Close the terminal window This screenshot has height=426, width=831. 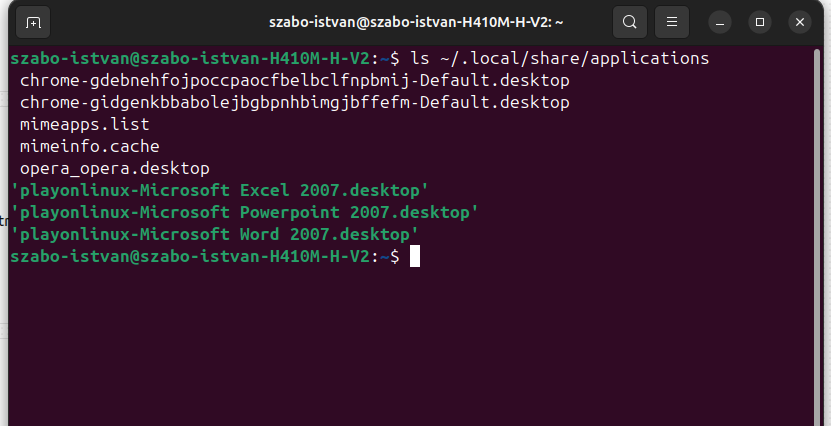799,21
